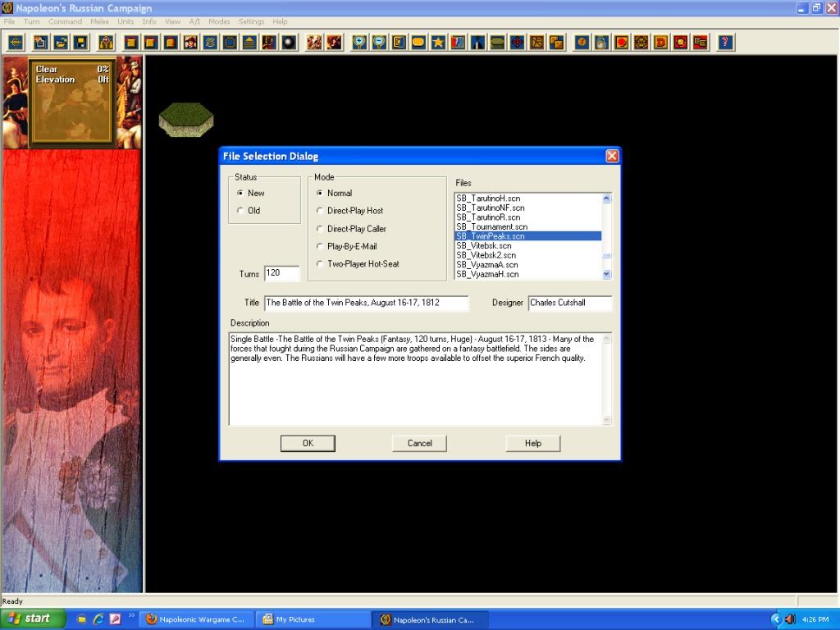The height and width of the screenshot is (630, 840).
Task: Select Direct-Play Caller mode
Action: [320, 229]
